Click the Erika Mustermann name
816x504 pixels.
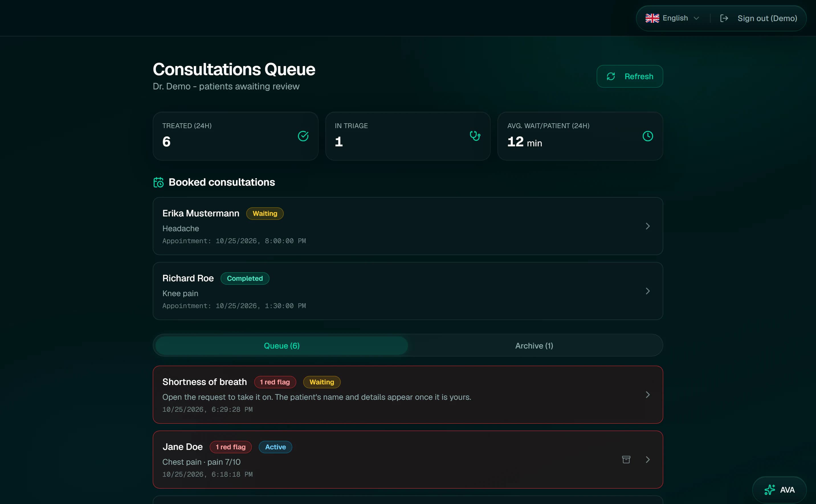click(x=201, y=213)
